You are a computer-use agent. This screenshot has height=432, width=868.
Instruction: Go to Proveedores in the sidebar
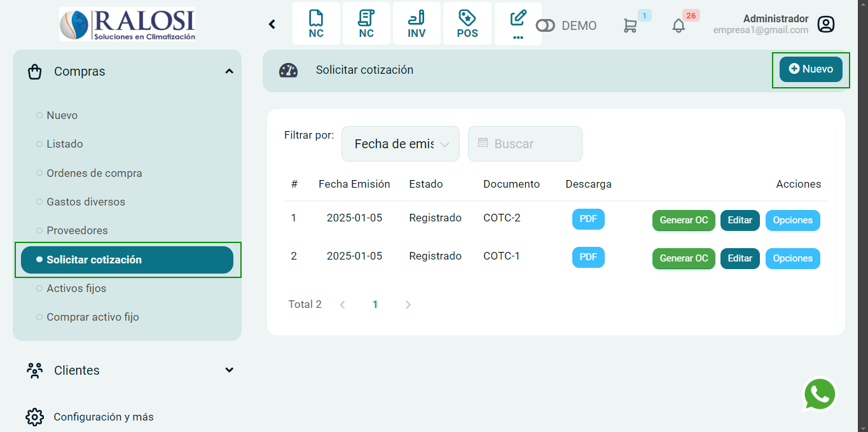tap(77, 230)
